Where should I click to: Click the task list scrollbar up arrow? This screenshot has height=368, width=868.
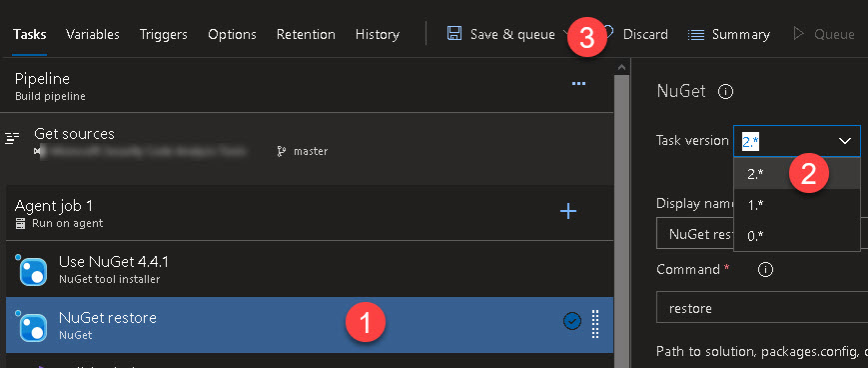pyautogui.click(x=622, y=68)
